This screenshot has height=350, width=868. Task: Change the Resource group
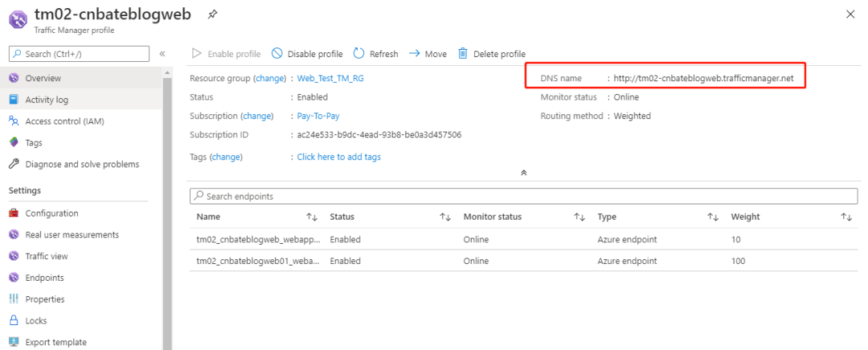tap(269, 78)
